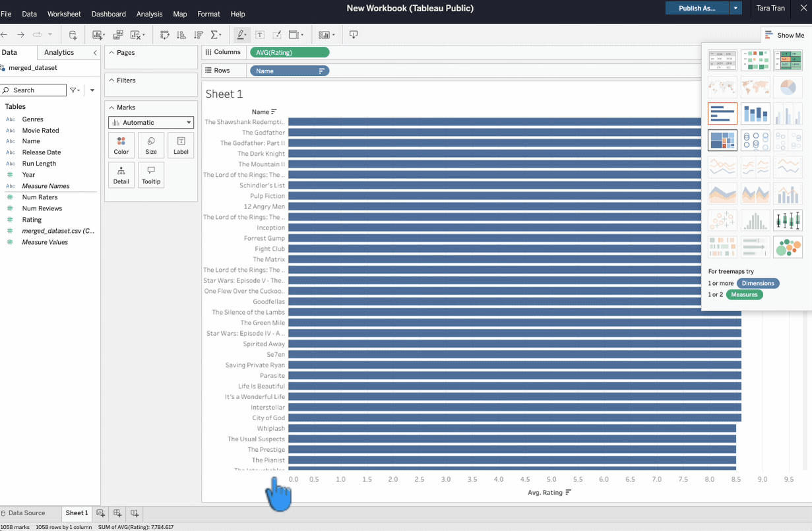Select the treemap chart in Show Me
This screenshot has width=812, height=531.
(722, 141)
